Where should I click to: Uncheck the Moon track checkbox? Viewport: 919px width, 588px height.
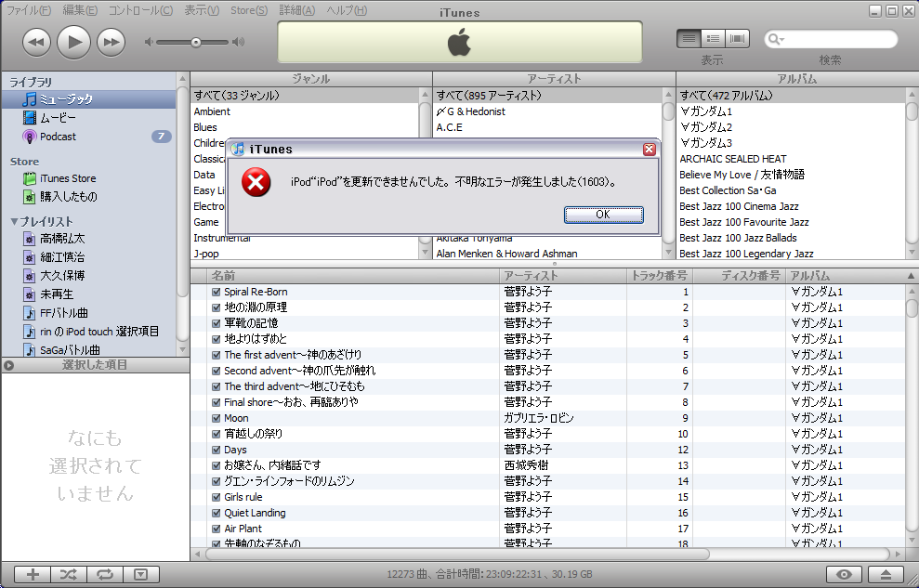(x=216, y=418)
